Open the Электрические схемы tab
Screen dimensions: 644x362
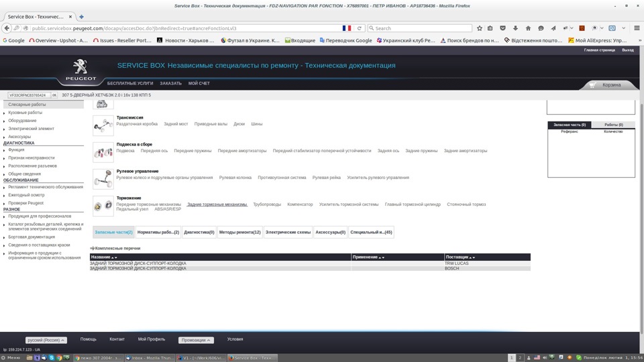(288, 232)
